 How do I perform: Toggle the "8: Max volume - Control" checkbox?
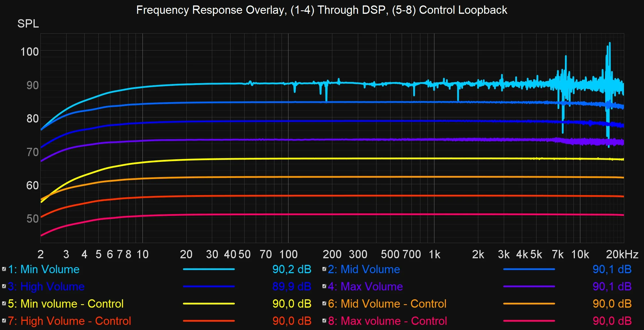[x=324, y=321]
